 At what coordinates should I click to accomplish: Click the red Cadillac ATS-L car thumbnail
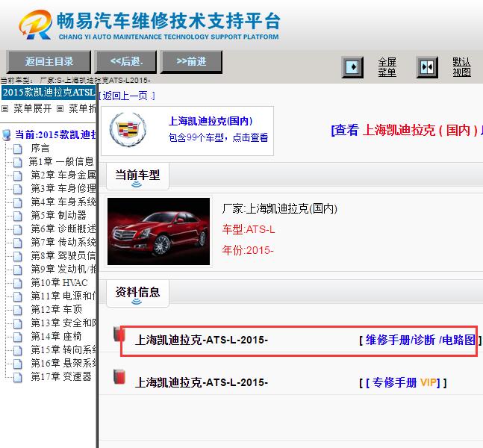pos(159,231)
